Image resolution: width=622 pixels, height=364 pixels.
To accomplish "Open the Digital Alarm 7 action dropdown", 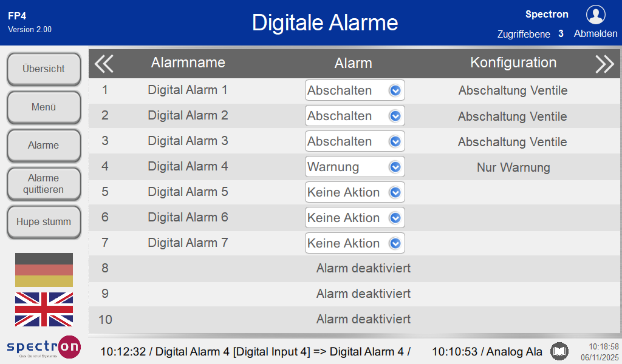I will pos(355,243).
